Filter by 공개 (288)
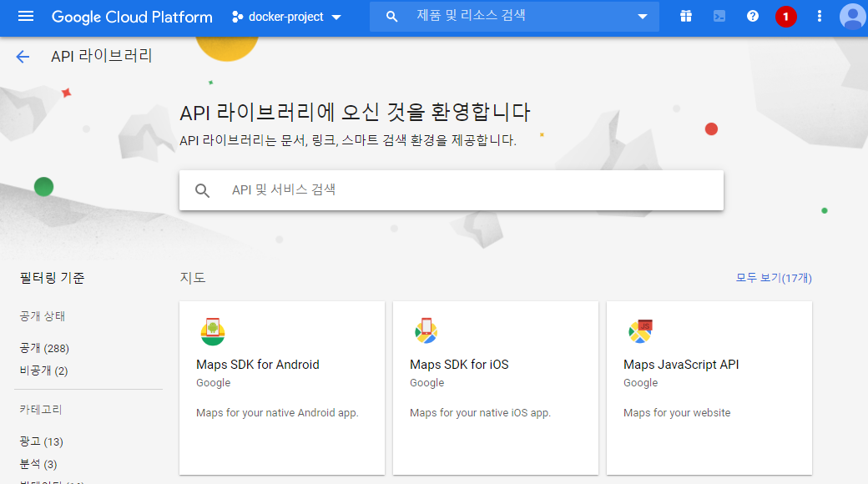 [x=44, y=348]
